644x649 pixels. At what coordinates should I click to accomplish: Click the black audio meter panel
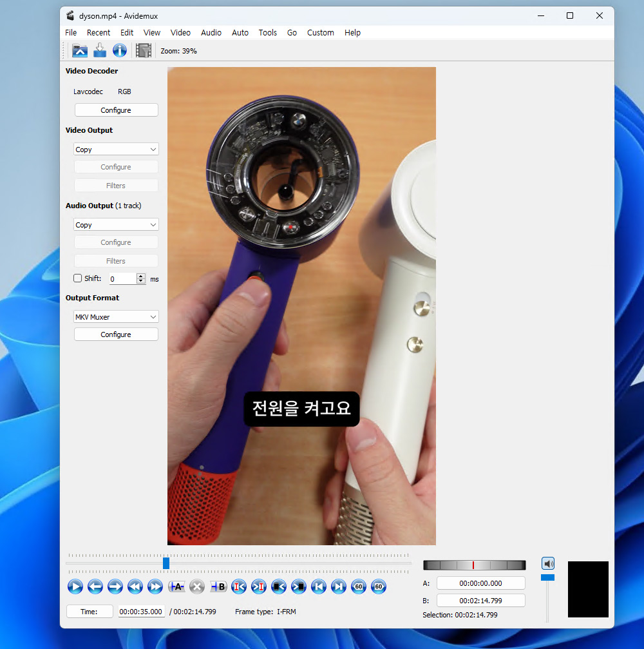pyautogui.click(x=588, y=590)
